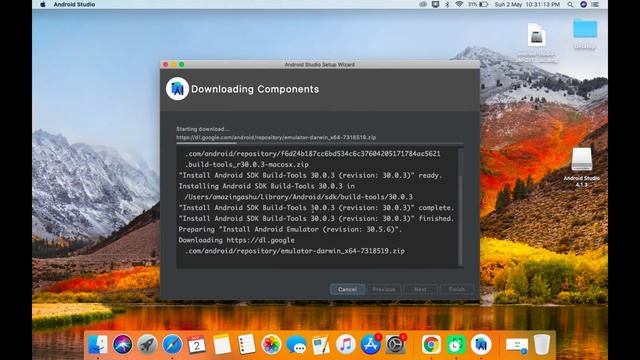The width and height of the screenshot is (640, 360).
Task: Open Calendar icon in the dock
Action: click(x=197, y=345)
